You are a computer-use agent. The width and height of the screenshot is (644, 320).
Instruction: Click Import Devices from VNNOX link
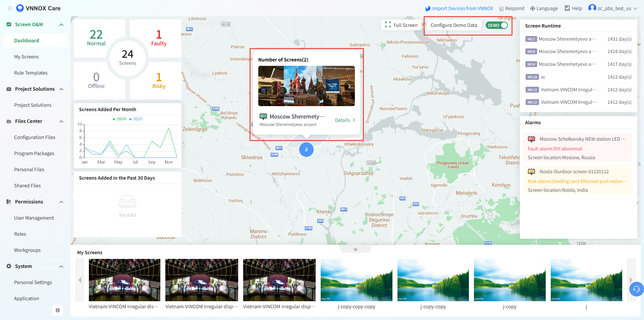coord(459,8)
